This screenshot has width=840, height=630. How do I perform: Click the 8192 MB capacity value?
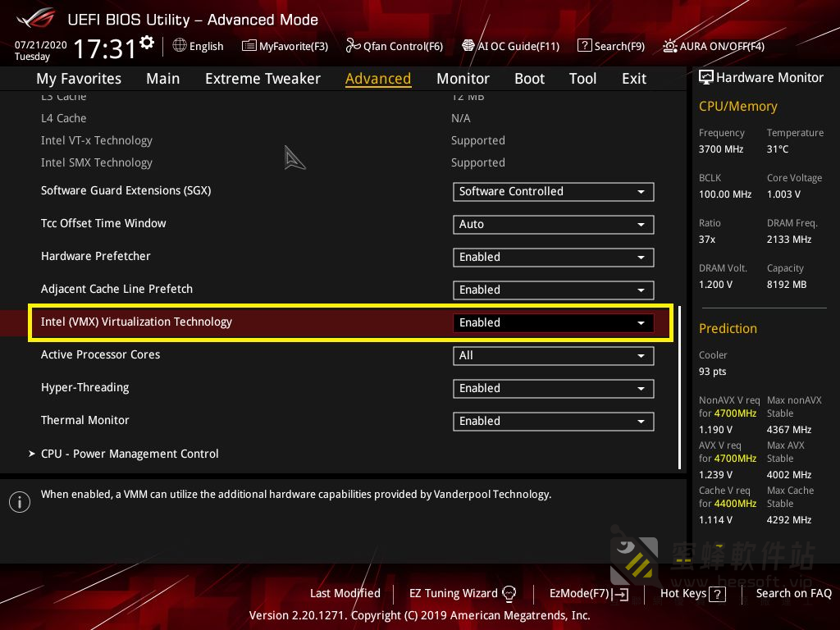787,285
